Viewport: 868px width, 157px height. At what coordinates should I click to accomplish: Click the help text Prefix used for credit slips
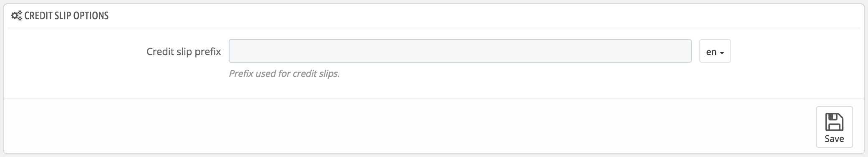[284, 73]
